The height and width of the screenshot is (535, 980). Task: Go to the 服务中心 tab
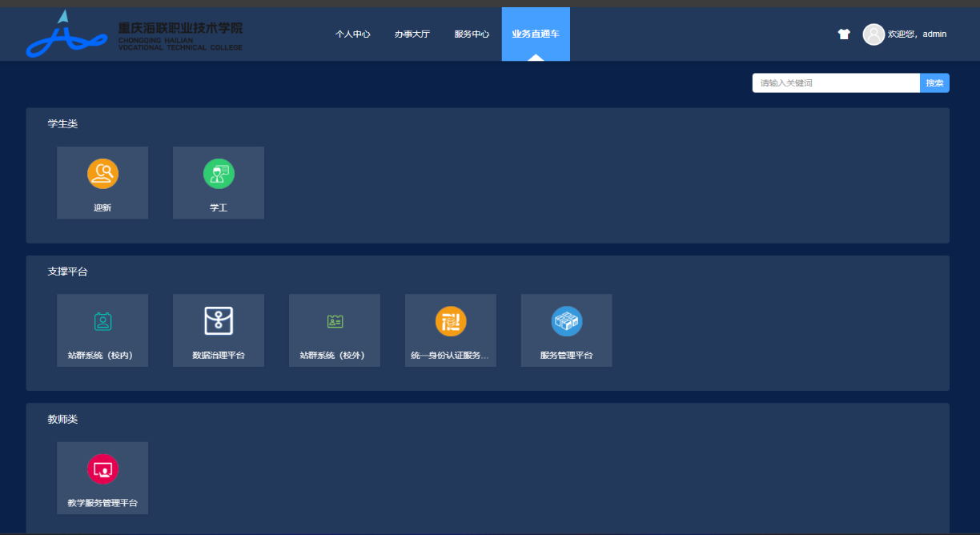pyautogui.click(x=472, y=34)
